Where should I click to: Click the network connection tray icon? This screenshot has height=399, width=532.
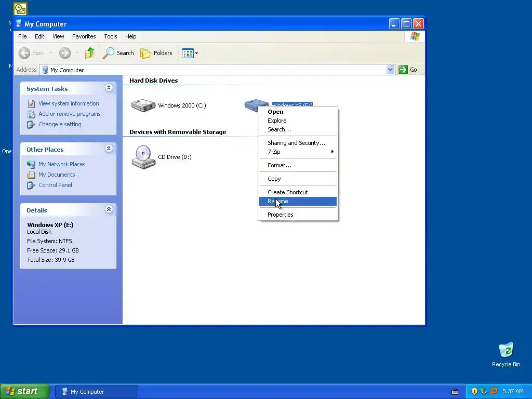[484, 392]
